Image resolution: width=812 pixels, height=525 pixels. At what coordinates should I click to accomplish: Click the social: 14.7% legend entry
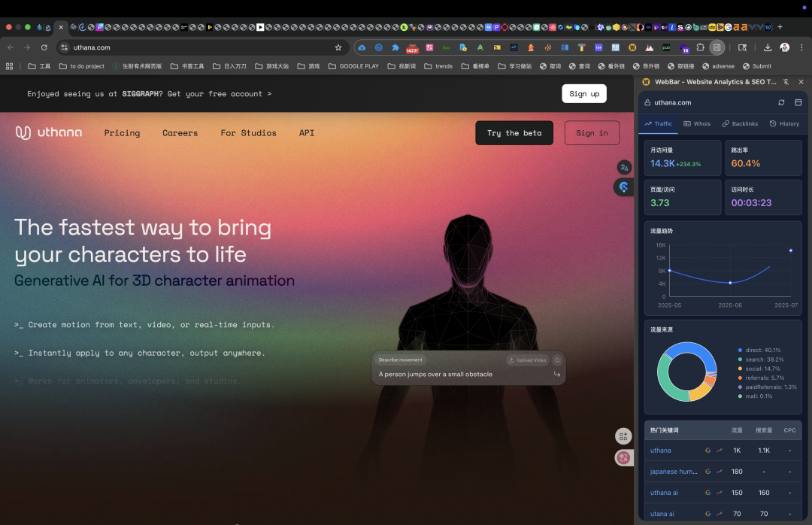759,369
